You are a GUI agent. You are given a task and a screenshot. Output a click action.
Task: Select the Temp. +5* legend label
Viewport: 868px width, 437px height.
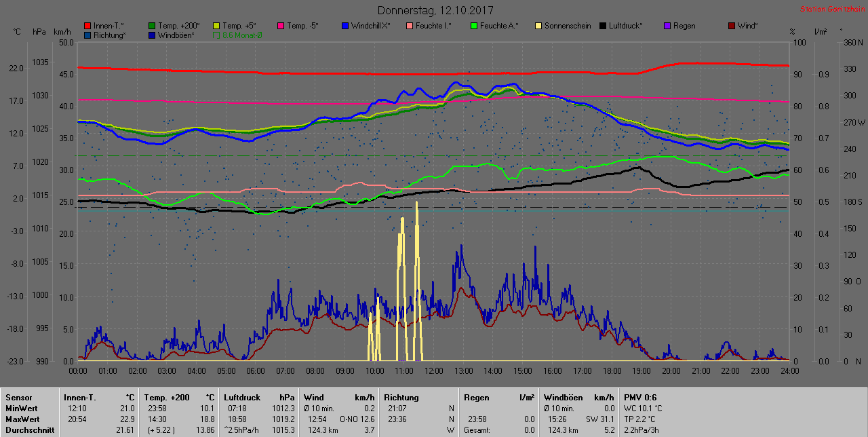pos(239,26)
